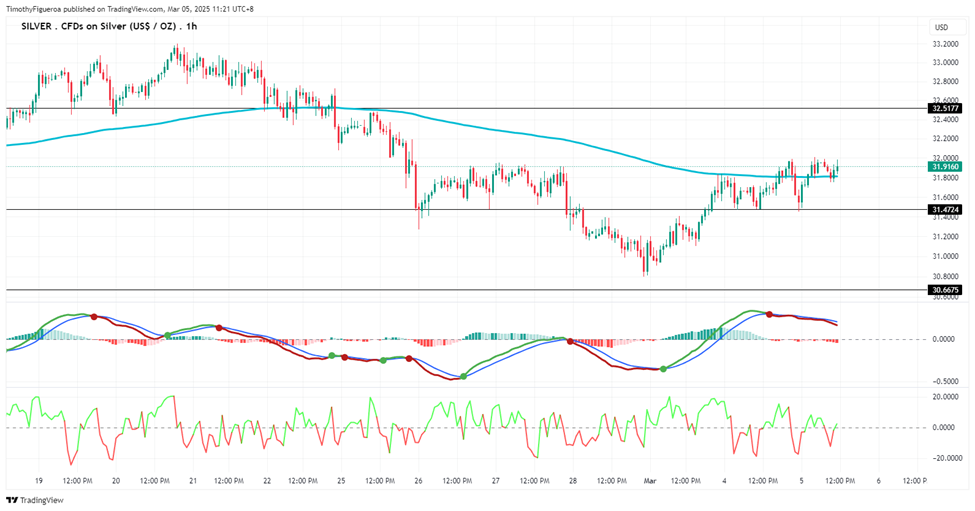Click the 33.0000 price axis value
Screen dimensions: 975x511
(945, 62)
